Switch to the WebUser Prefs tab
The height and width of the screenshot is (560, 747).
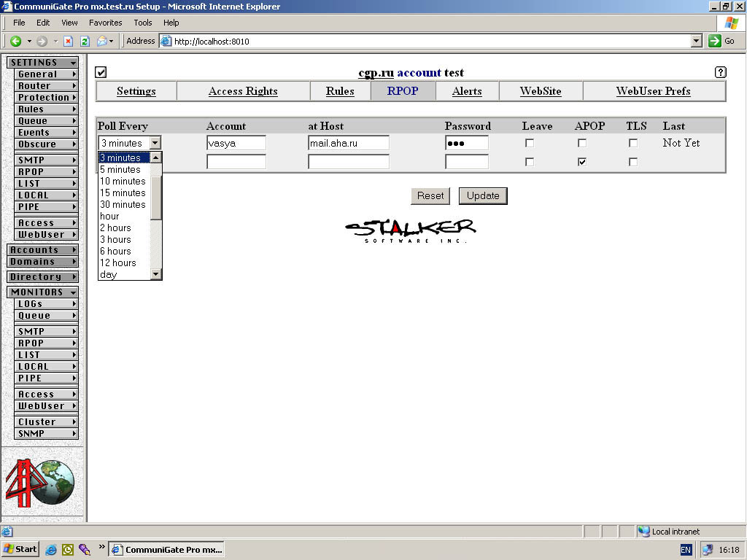(x=653, y=91)
